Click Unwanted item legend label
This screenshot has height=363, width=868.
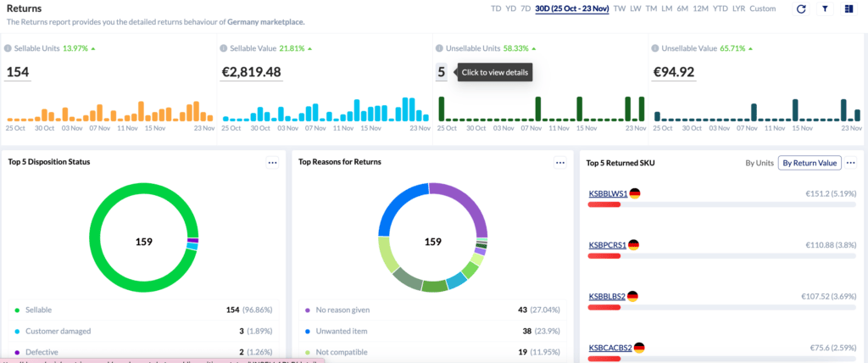[x=341, y=331]
